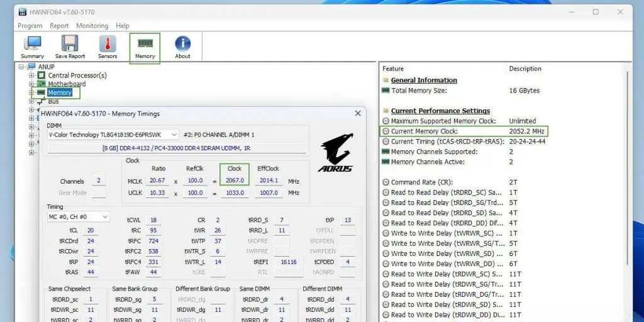
Task: Open the Program menu
Action: pyautogui.click(x=30, y=25)
